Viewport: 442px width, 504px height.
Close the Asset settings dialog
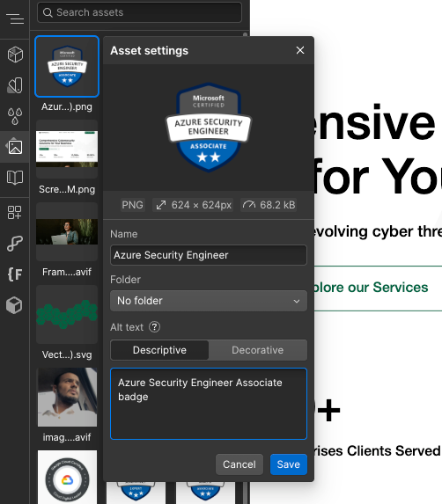pyautogui.click(x=300, y=50)
